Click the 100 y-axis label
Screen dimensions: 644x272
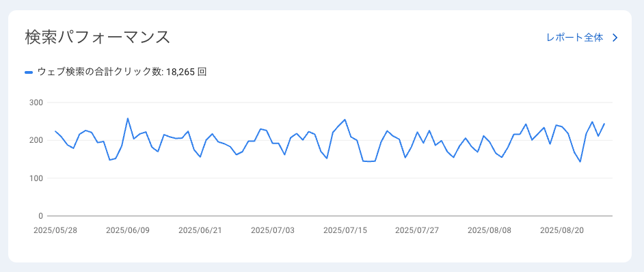[x=36, y=178]
